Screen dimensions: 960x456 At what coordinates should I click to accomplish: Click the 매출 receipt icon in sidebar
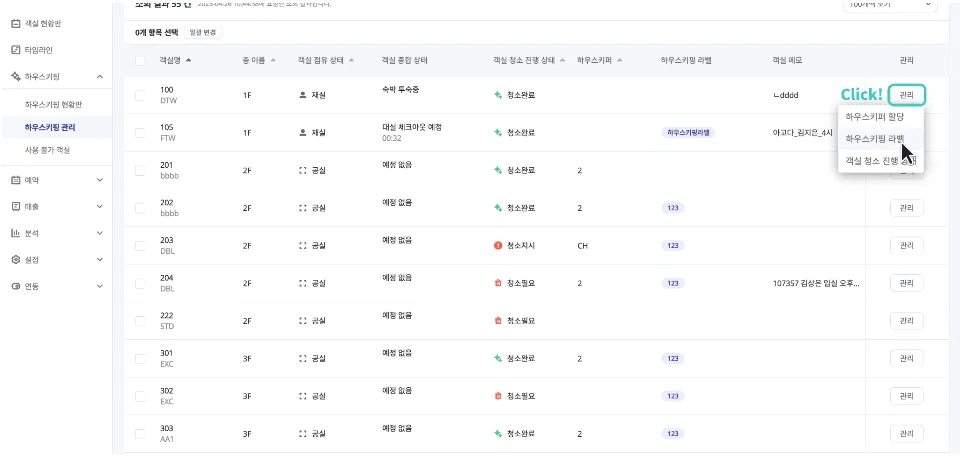(16, 206)
